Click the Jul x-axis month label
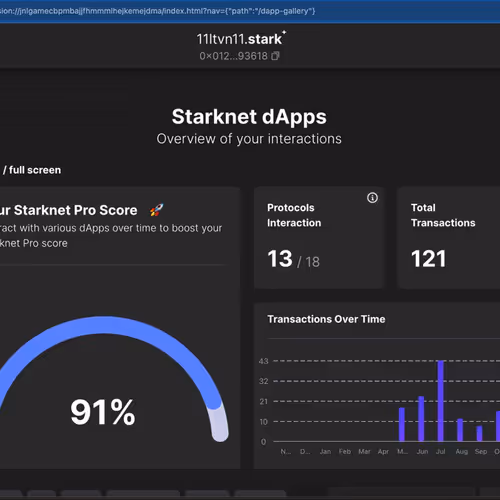The image size is (500, 500). coord(441,452)
